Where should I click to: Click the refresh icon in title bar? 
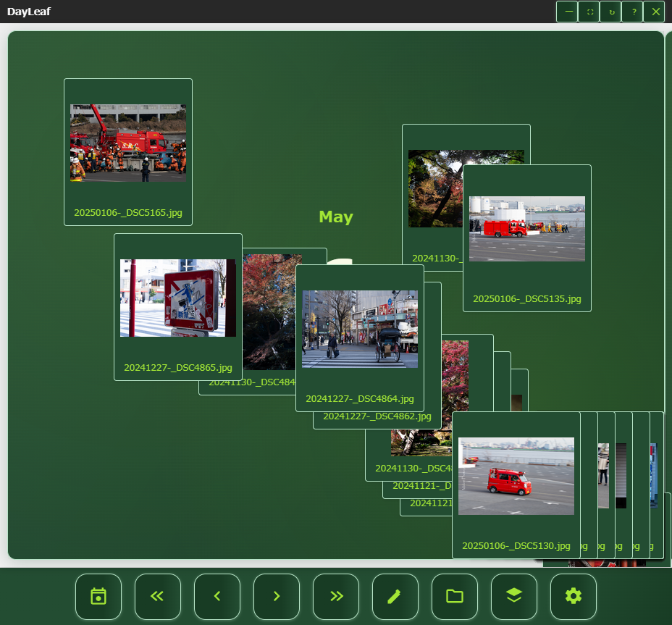pyautogui.click(x=612, y=12)
